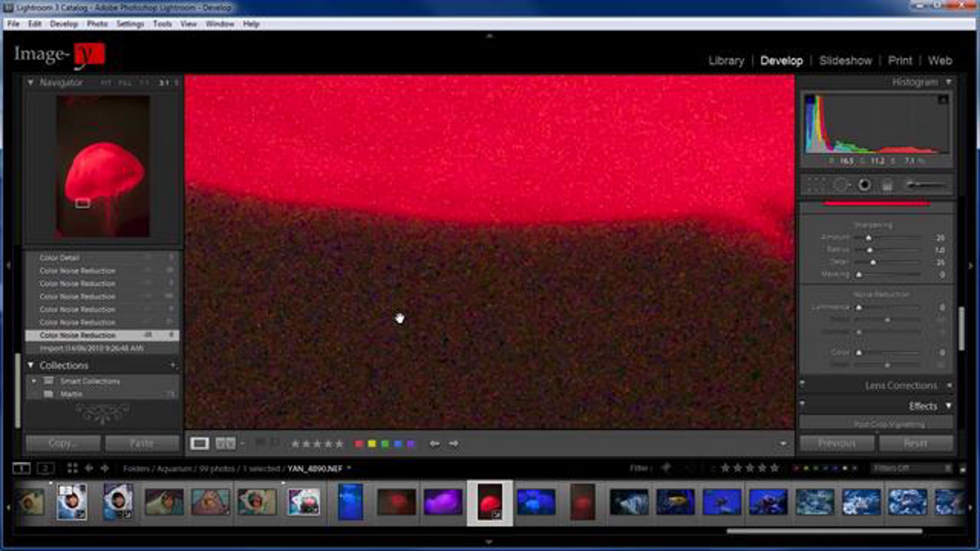
Task: Click the Lightroom app icon in title bar
Action: (8, 7)
